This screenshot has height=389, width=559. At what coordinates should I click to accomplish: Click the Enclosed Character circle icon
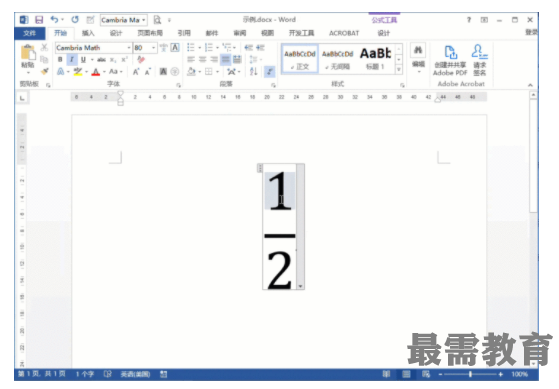point(175,72)
